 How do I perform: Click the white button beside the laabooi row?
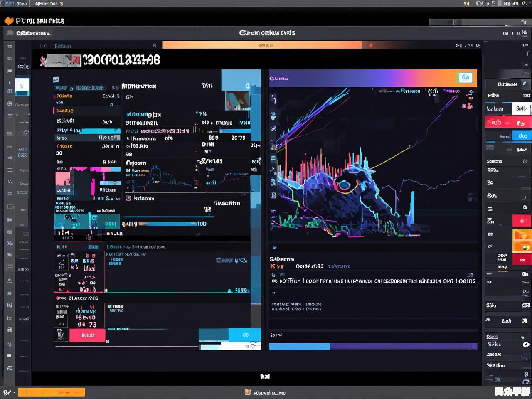pyautogui.click(x=521, y=108)
